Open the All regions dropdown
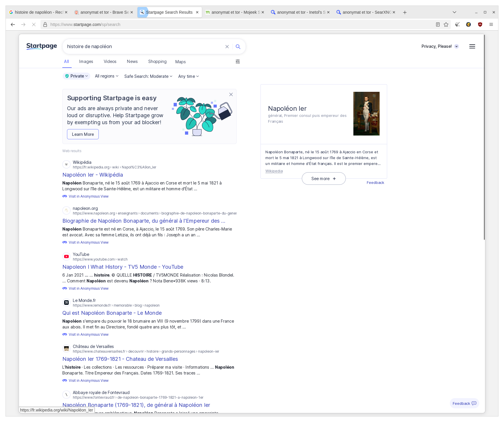The height and width of the screenshot is (422, 504). click(x=107, y=76)
